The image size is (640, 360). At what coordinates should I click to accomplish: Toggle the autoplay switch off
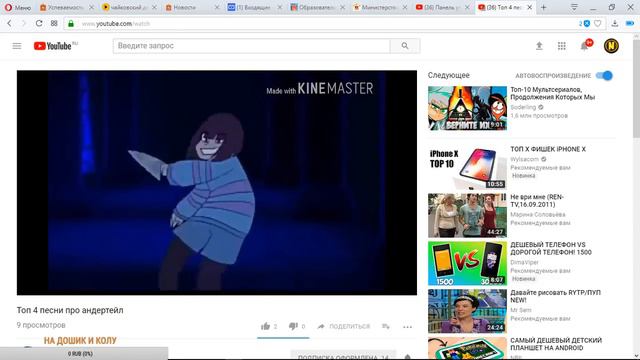(x=604, y=76)
